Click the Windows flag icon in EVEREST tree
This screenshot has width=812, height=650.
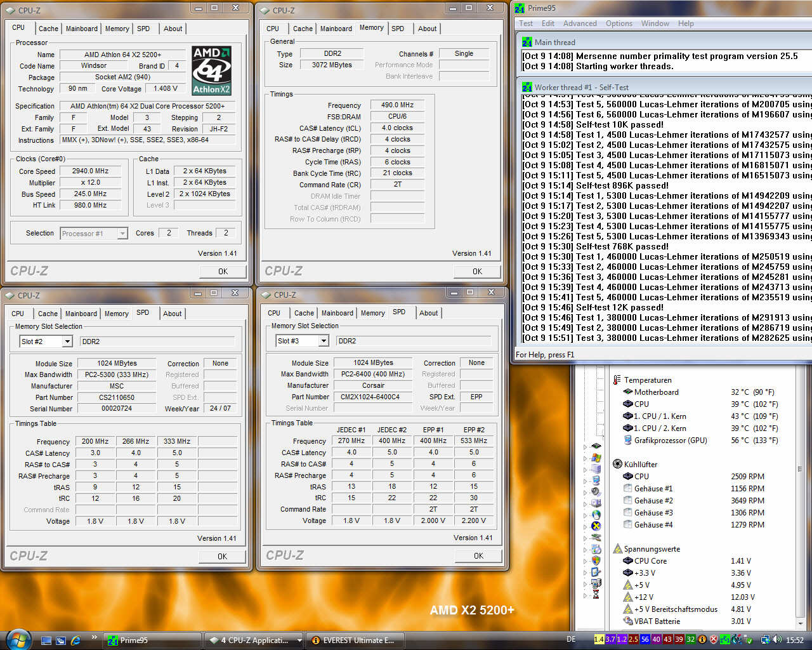[596, 458]
